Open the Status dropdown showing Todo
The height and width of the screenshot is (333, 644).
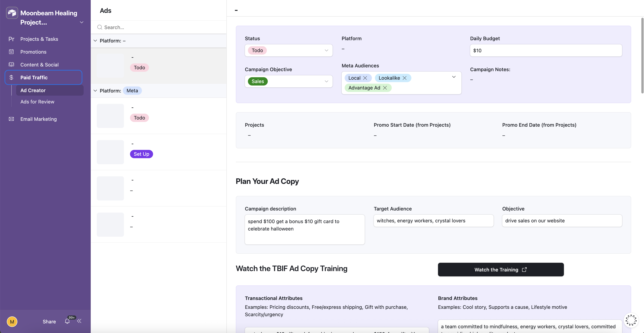coord(289,50)
